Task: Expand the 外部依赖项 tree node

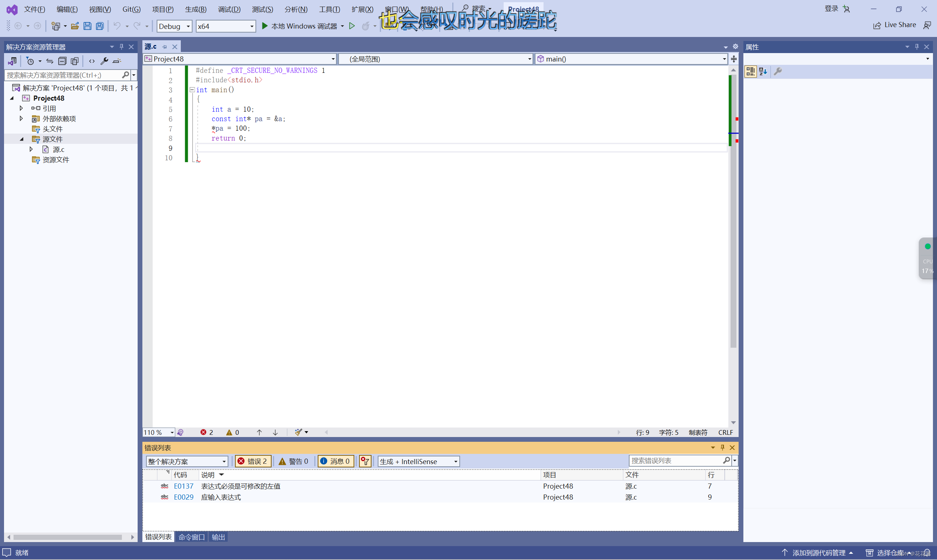Action: 21,119
